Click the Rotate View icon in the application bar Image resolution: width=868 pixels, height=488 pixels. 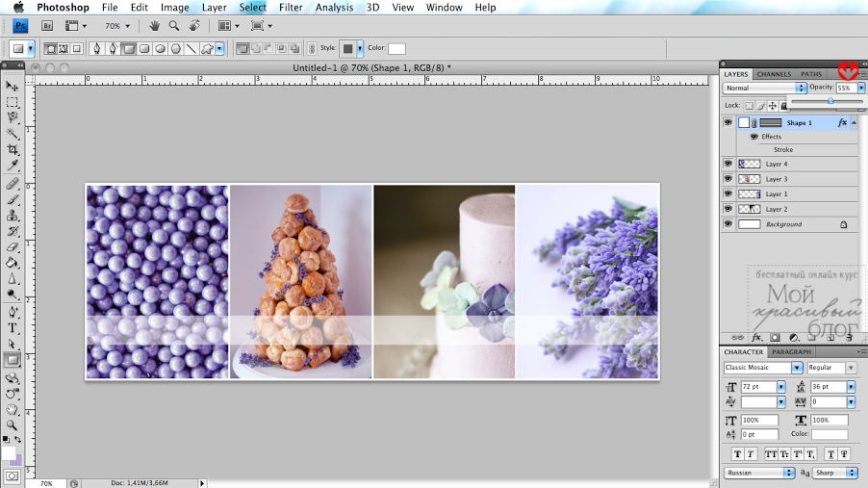(194, 25)
